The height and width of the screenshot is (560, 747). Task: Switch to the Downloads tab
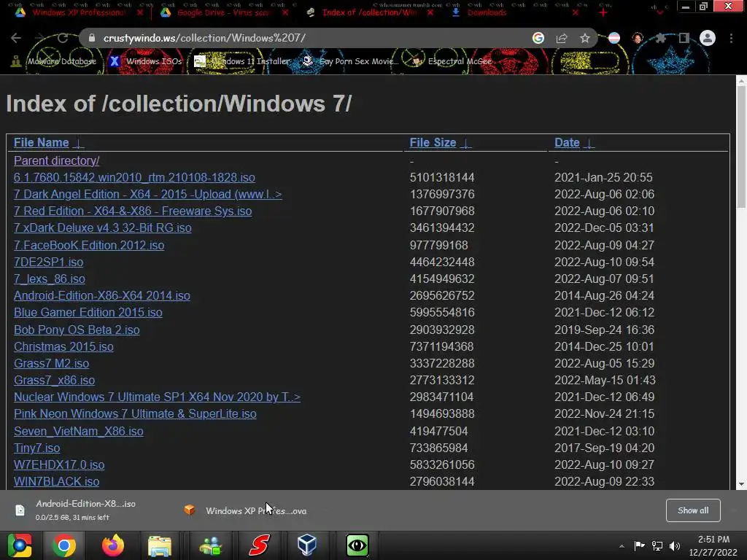point(487,12)
